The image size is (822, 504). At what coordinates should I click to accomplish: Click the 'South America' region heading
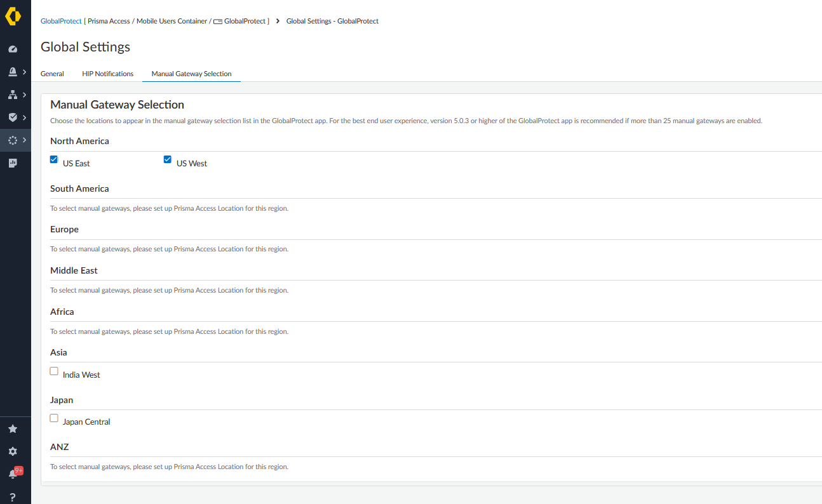pos(79,189)
